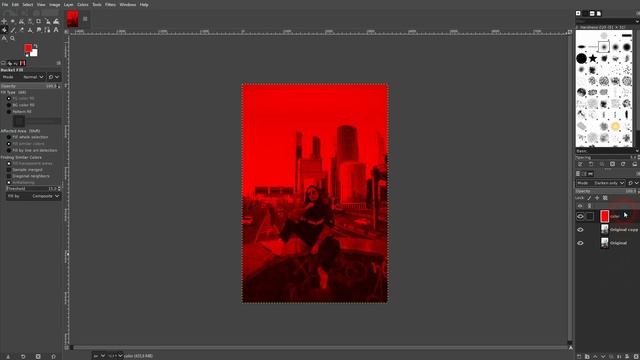Select the Smudge tool
This screenshot has height=360, width=640.
click(38, 30)
